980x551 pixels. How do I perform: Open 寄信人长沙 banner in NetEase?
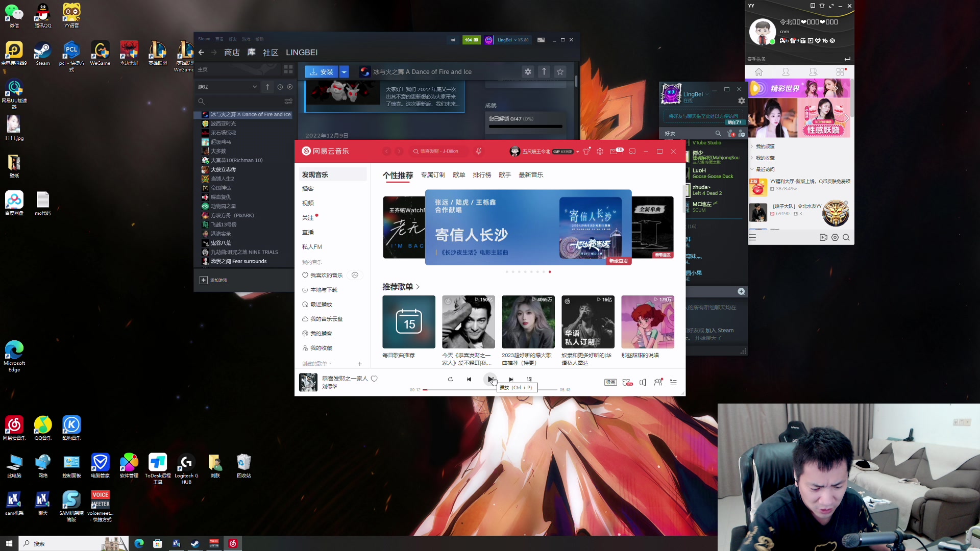pyautogui.click(x=528, y=228)
